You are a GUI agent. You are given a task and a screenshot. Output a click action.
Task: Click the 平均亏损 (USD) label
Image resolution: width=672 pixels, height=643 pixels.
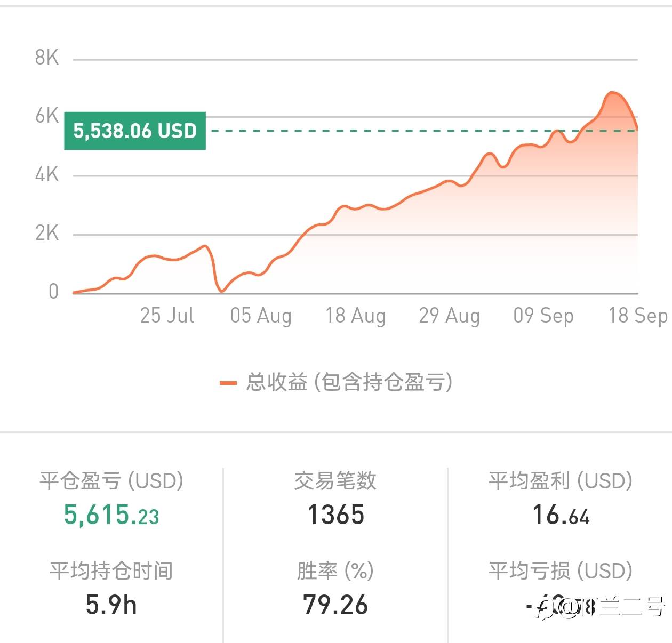[x=561, y=571]
